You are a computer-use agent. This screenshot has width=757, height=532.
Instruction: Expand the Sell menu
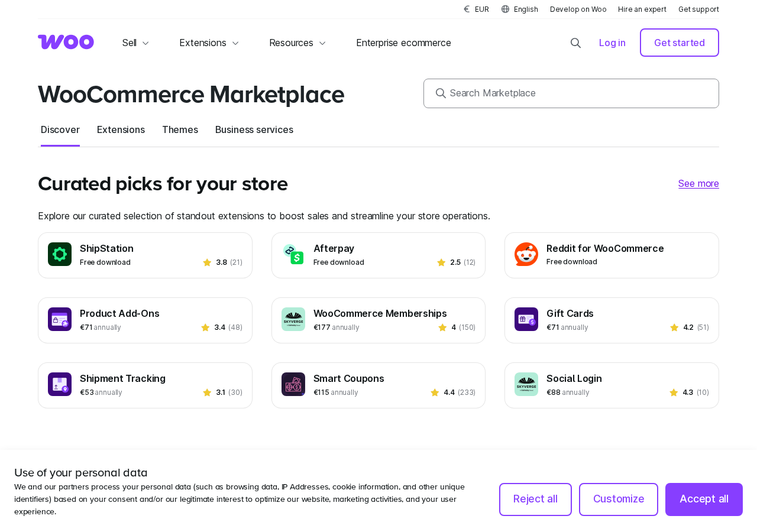point(135,43)
